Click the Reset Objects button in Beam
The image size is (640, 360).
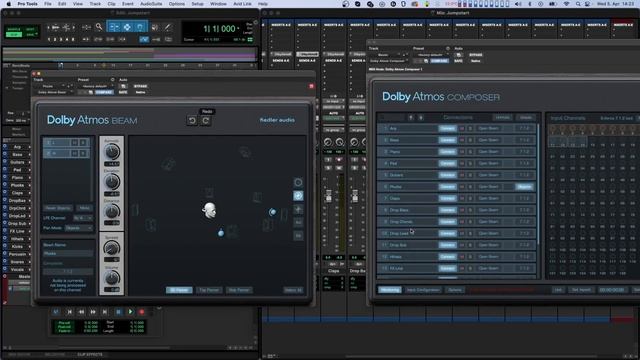(58, 208)
